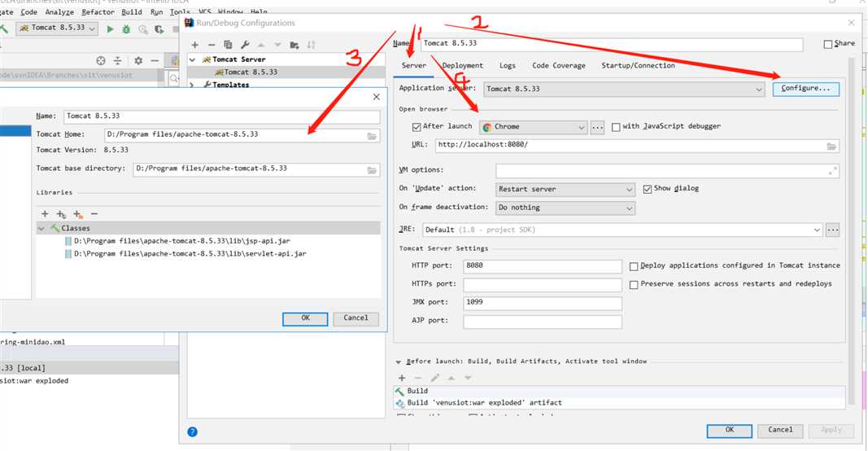Switch to the Startup/Connection tab

click(638, 65)
